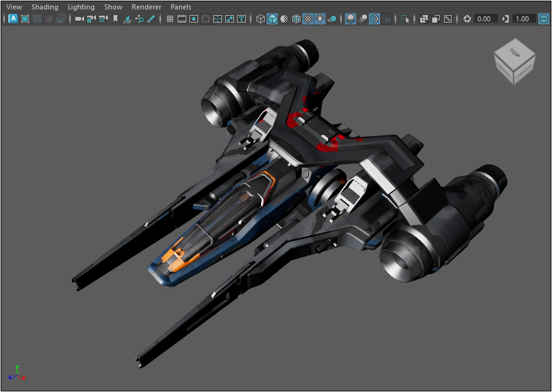
Task: Click the exposure value field 0.00
Action: pos(486,19)
